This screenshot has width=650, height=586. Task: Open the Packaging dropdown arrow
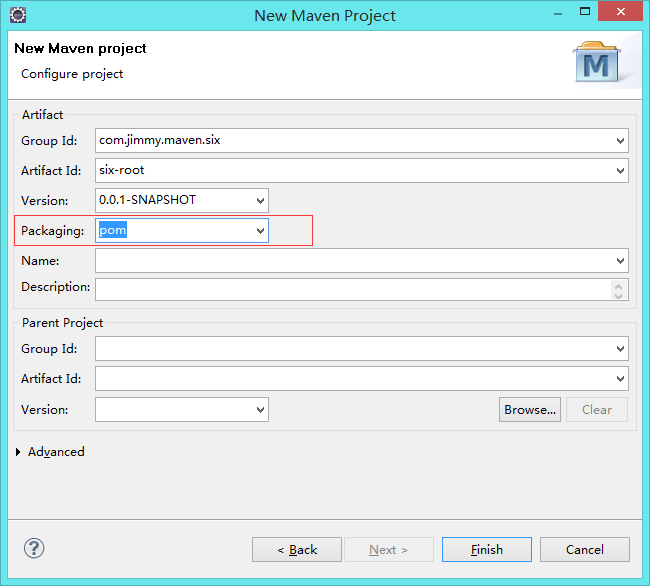[x=260, y=230]
